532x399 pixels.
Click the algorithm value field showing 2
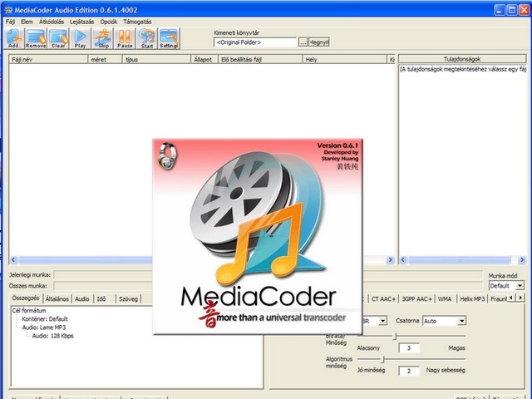(409, 371)
